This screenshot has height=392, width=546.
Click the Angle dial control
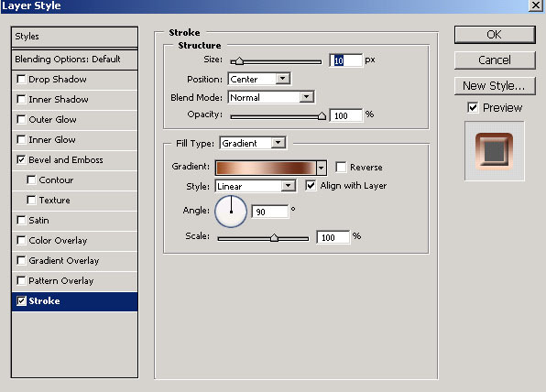[231, 212]
